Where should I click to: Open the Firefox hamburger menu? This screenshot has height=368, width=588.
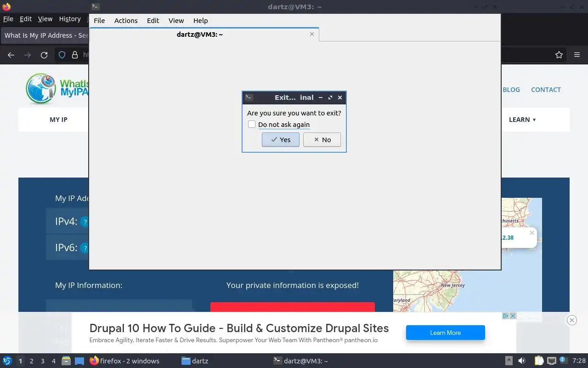coord(577,55)
